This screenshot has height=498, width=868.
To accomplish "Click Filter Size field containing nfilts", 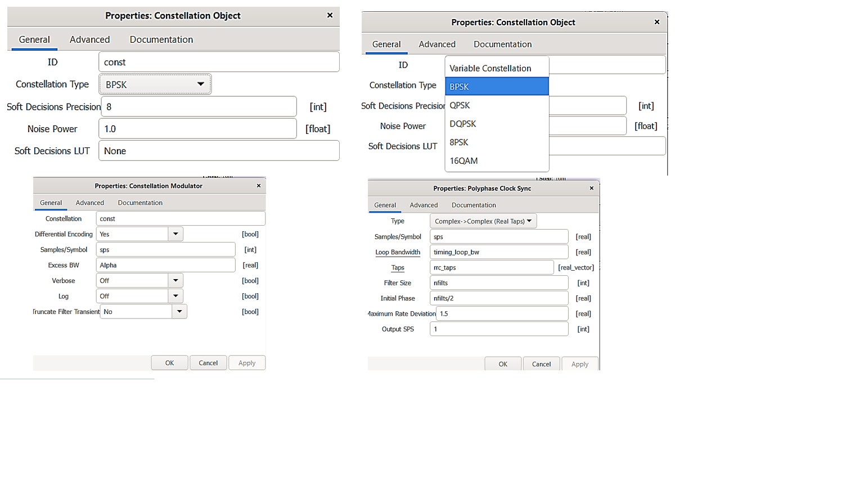I will 499,283.
